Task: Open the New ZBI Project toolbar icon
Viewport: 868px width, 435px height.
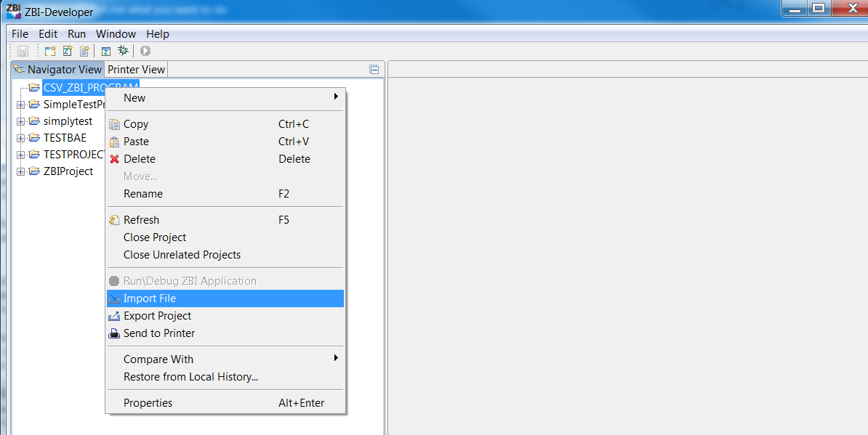Action: tap(49, 51)
